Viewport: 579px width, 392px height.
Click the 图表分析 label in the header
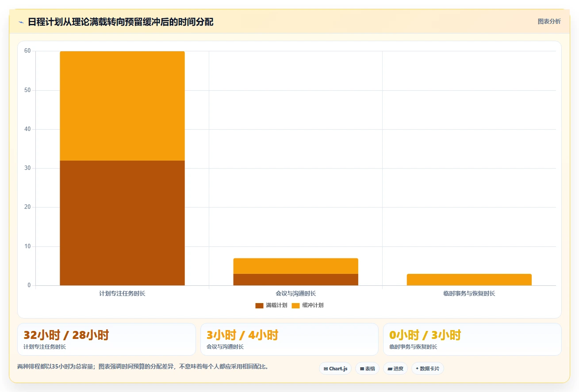click(x=549, y=22)
